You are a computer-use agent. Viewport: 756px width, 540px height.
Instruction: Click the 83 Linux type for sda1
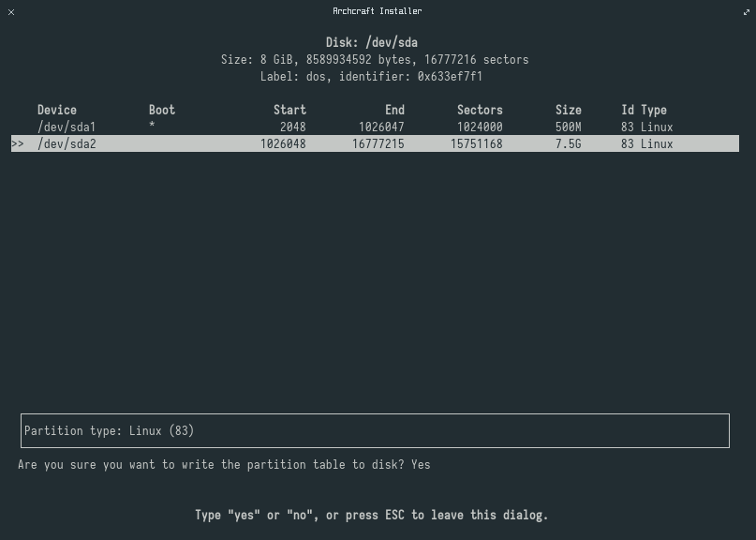(647, 127)
